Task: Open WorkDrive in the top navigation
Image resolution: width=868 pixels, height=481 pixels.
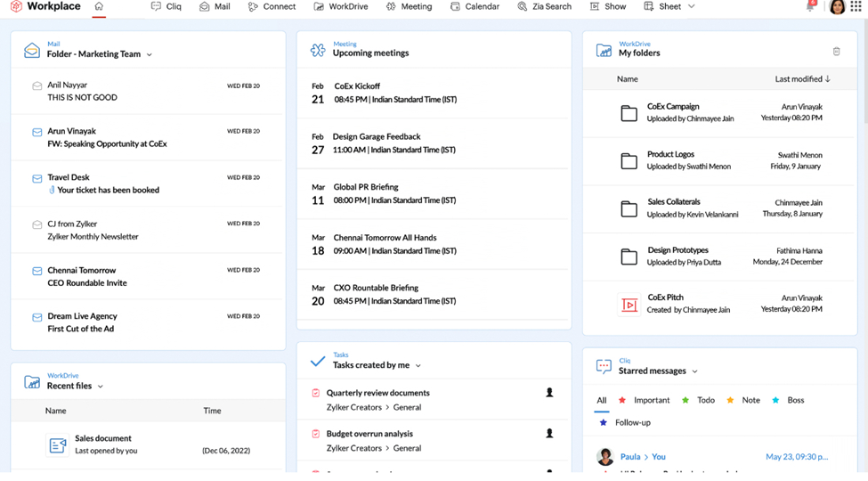Action: point(340,6)
